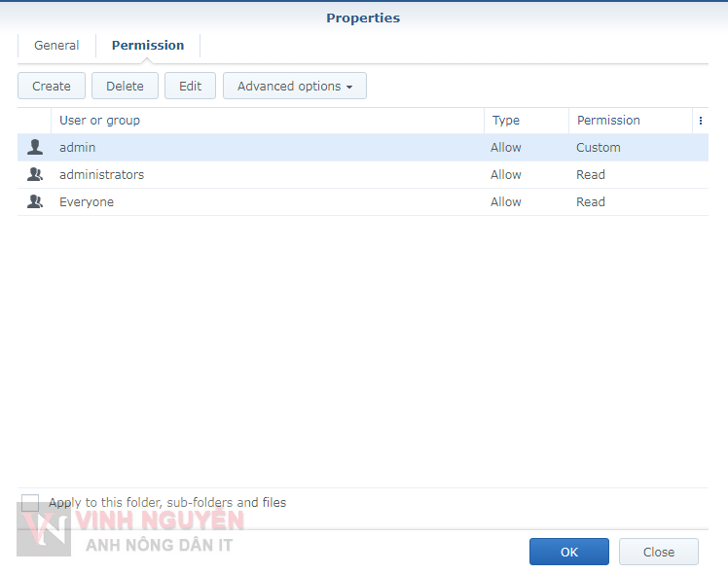This screenshot has height=573, width=728.
Task: Select the admin row name
Action: [x=78, y=148]
